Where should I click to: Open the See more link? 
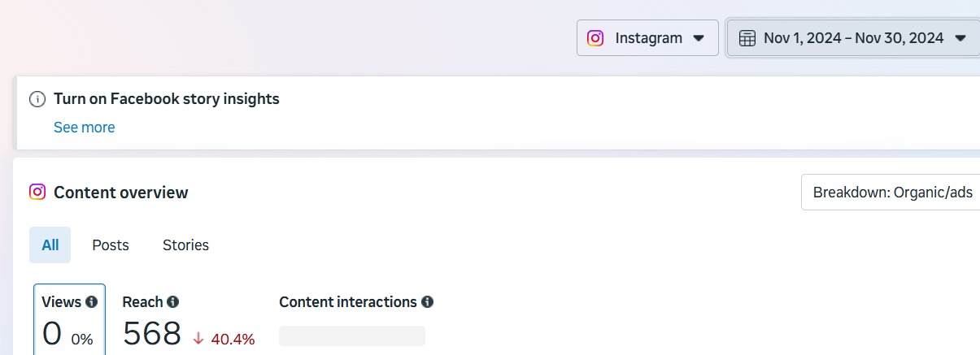pos(84,128)
